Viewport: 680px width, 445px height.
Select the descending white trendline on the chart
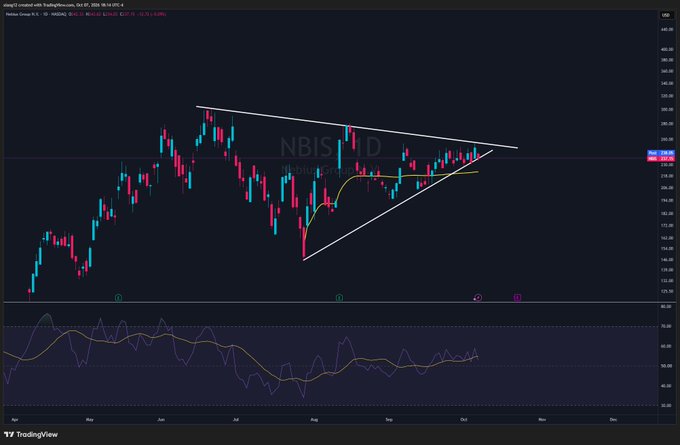pos(356,127)
